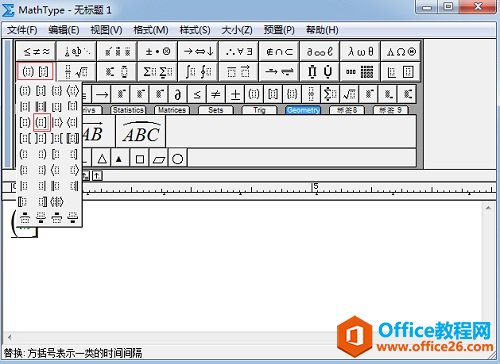This screenshot has height=364, width=500.
Task: Insert right arrow from small bar
Action: 102,95
